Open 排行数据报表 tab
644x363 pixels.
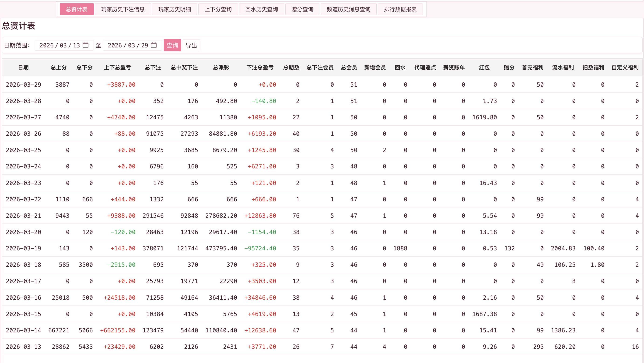(400, 9)
